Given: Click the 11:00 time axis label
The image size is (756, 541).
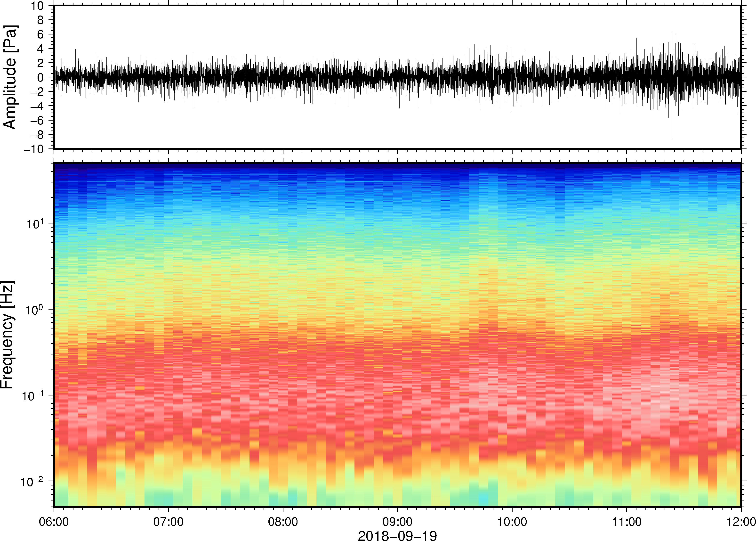Looking at the screenshot, I should tap(627, 522).
